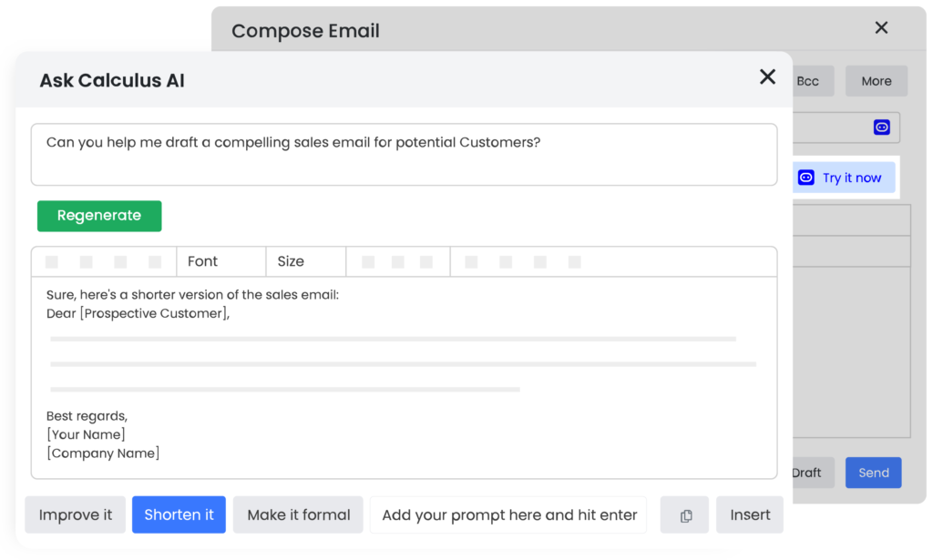The width and height of the screenshot is (933, 560).
Task: Click the 'Best regards,' line
Action: (x=87, y=416)
